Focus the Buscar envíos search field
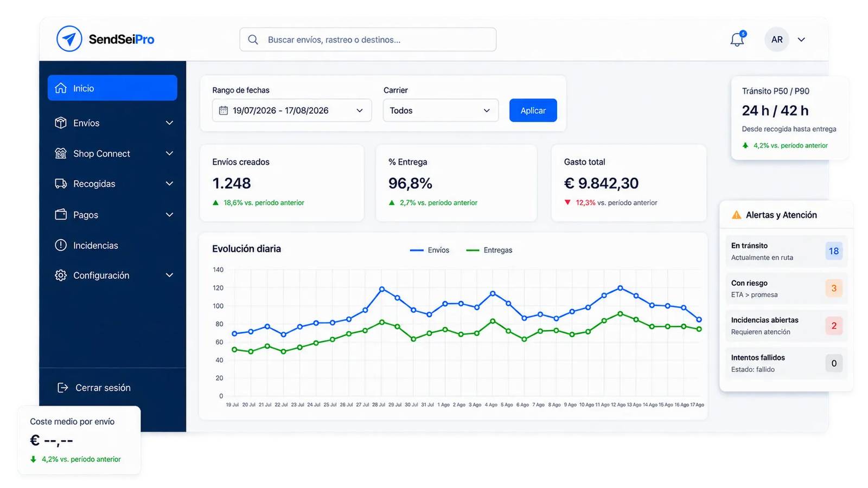Viewport: 868px width, 488px height. [368, 40]
